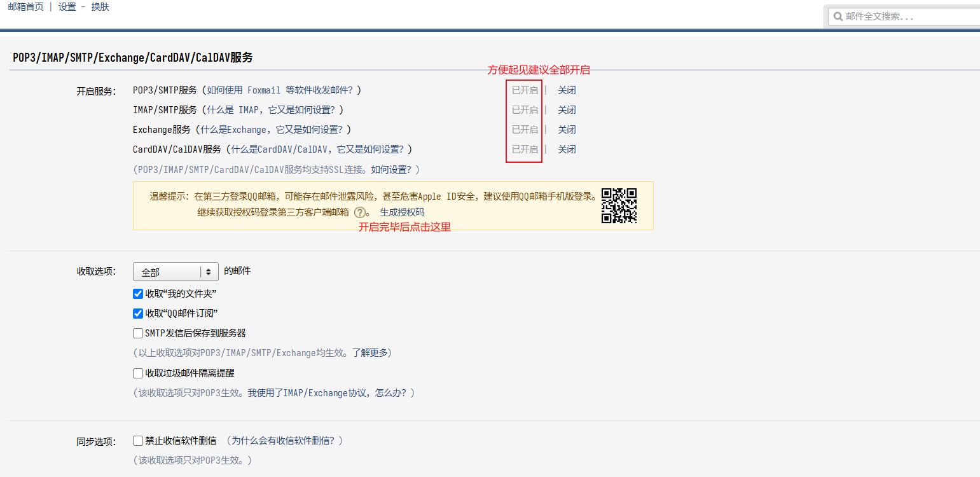Close the CardDAV/CalDAV service
Image resolution: width=980 pixels, height=477 pixels.
pos(566,149)
